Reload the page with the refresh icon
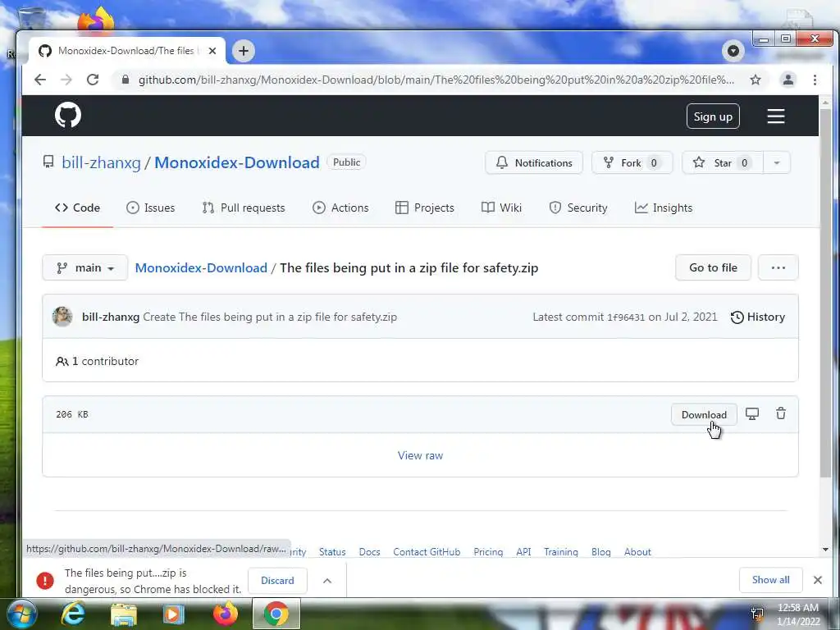This screenshot has width=840, height=630. pos(93,80)
